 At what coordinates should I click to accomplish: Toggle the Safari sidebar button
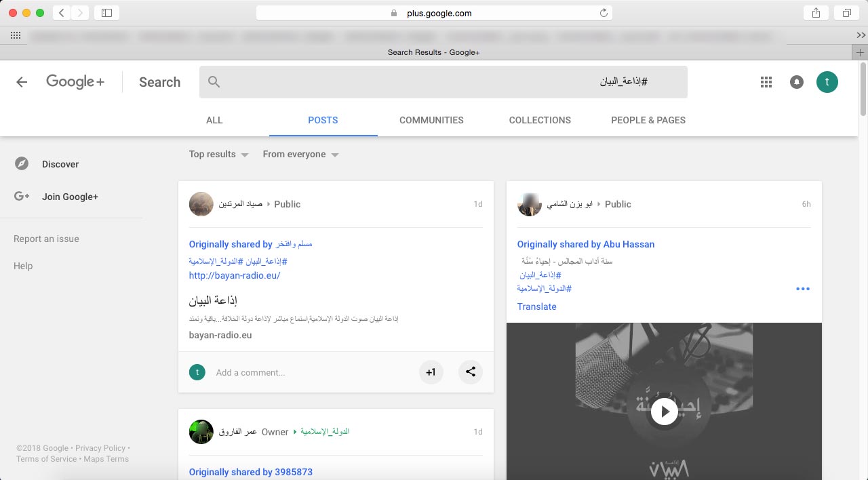[x=106, y=13]
